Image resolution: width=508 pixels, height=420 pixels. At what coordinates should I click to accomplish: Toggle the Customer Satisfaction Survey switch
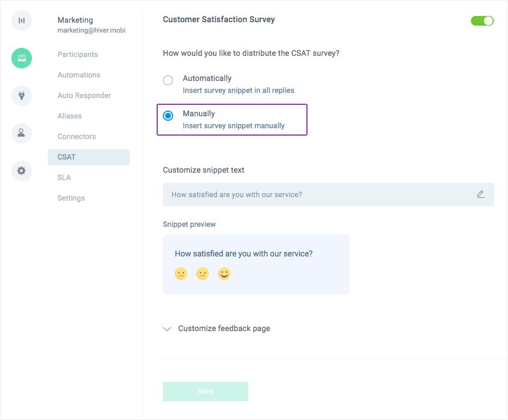point(482,21)
